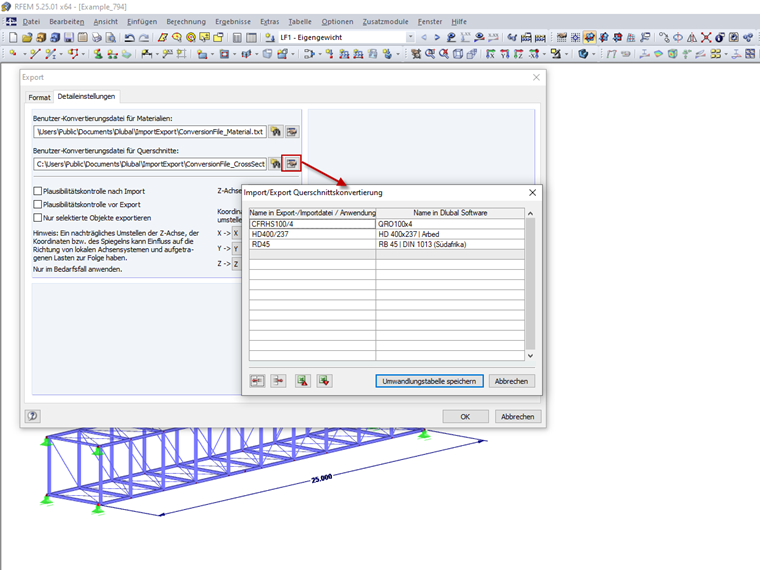Screen dimensions: 760x570
Task: Edit cross-section conversion file icon
Action: tap(292, 164)
